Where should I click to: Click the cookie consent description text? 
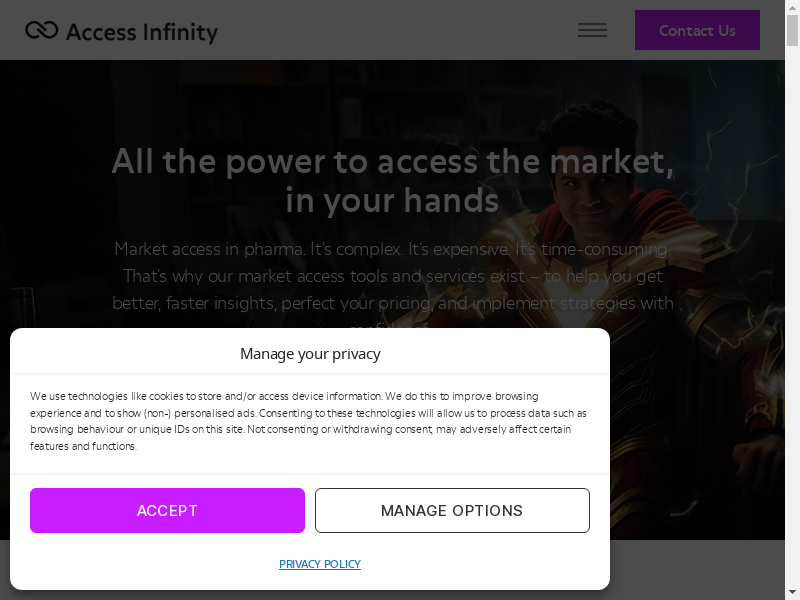(308, 421)
